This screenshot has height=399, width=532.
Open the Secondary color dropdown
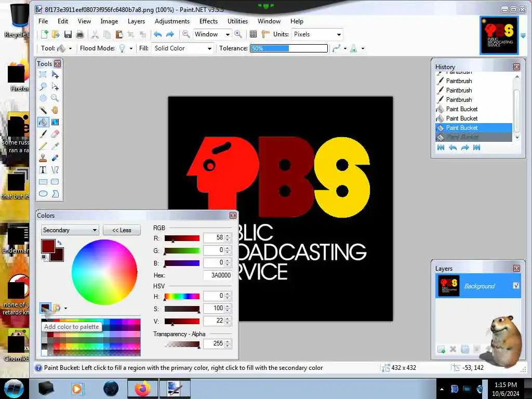click(70, 230)
